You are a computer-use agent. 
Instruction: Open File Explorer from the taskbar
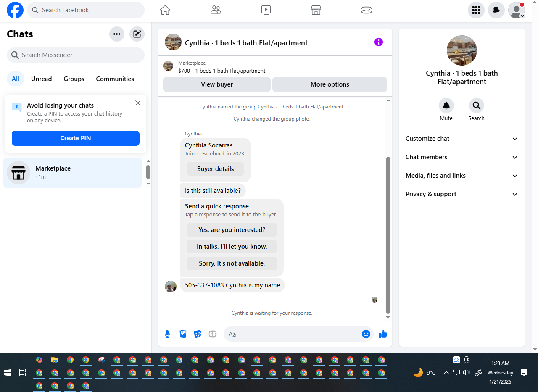[x=55, y=360]
